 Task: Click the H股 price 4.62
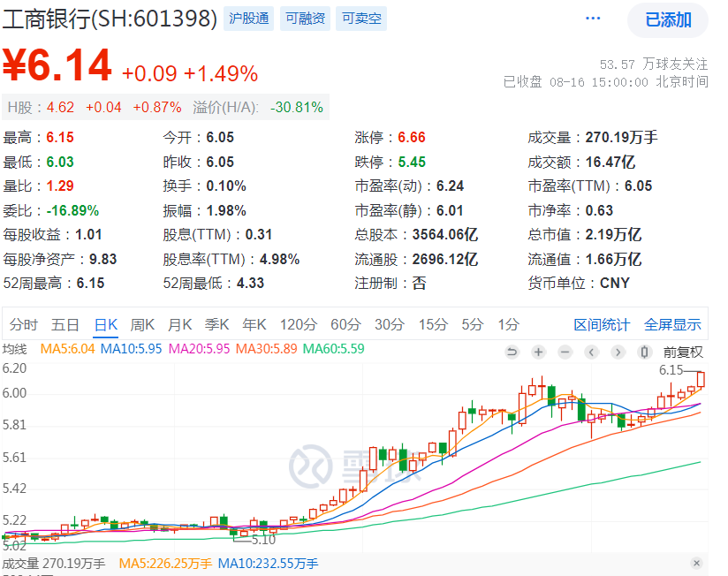pos(60,107)
